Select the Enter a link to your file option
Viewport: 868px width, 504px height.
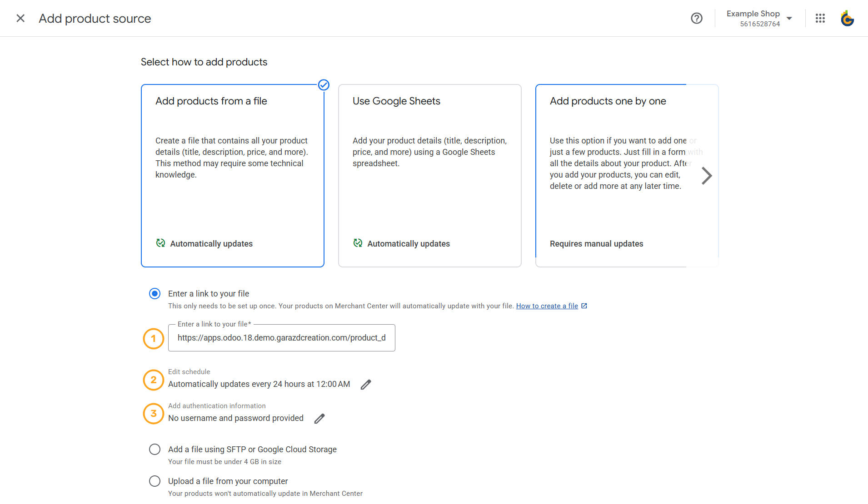[x=155, y=293]
